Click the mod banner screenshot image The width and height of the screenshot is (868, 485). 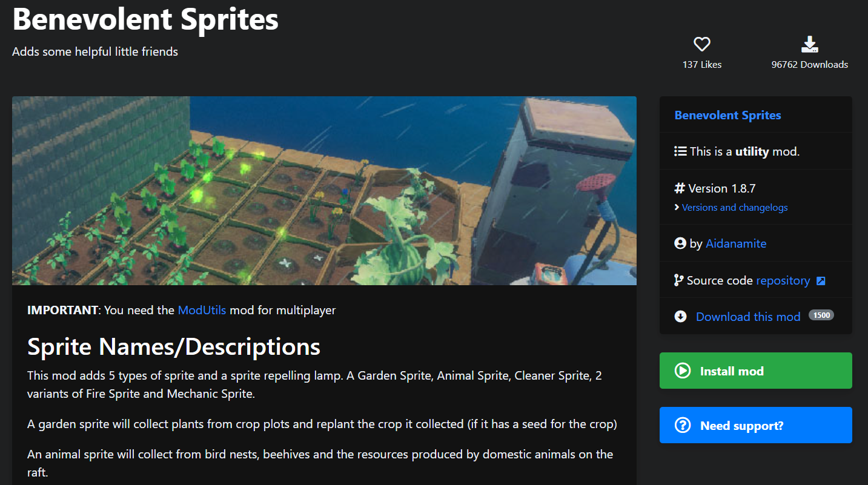click(324, 191)
